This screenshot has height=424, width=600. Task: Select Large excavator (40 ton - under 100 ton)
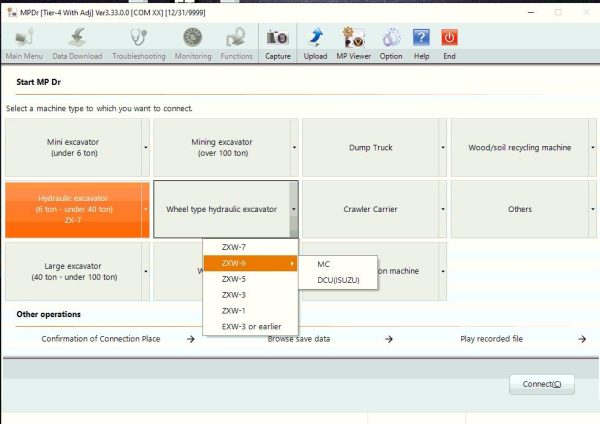click(73, 271)
